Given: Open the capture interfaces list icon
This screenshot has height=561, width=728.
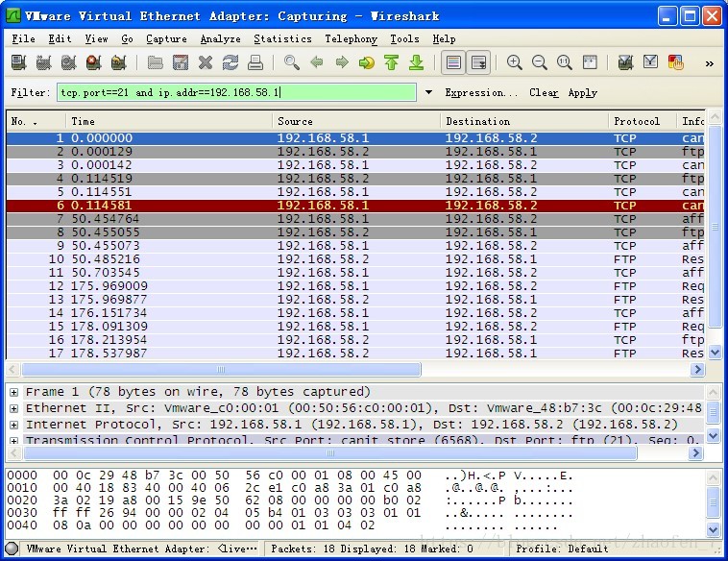Looking at the screenshot, I should click(18, 62).
